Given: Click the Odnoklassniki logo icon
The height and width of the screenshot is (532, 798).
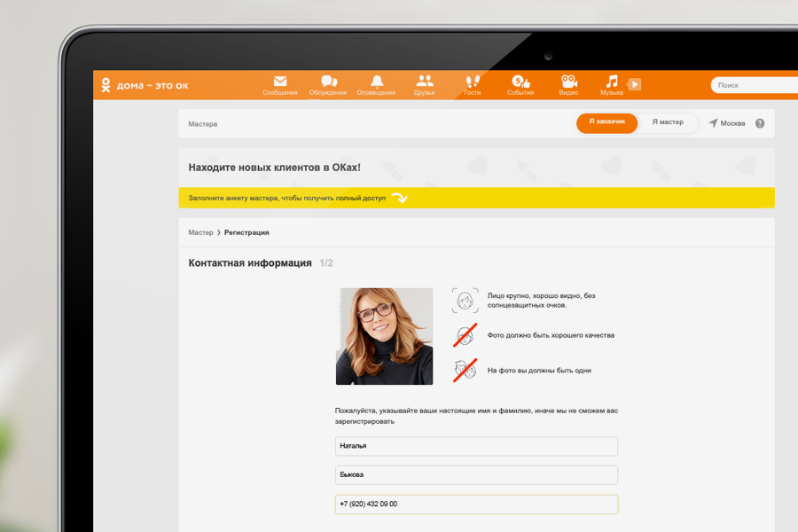Looking at the screenshot, I should click(x=106, y=85).
